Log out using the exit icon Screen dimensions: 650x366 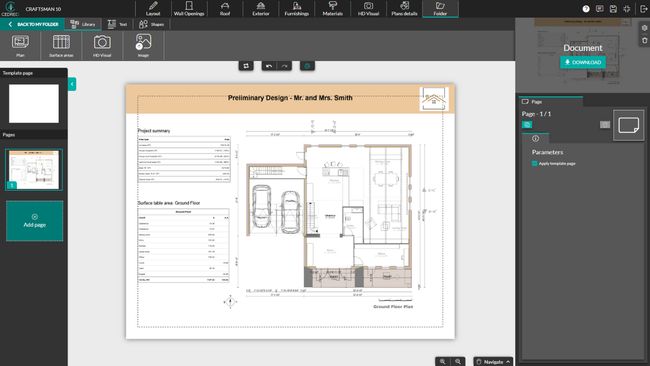[x=643, y=9]
